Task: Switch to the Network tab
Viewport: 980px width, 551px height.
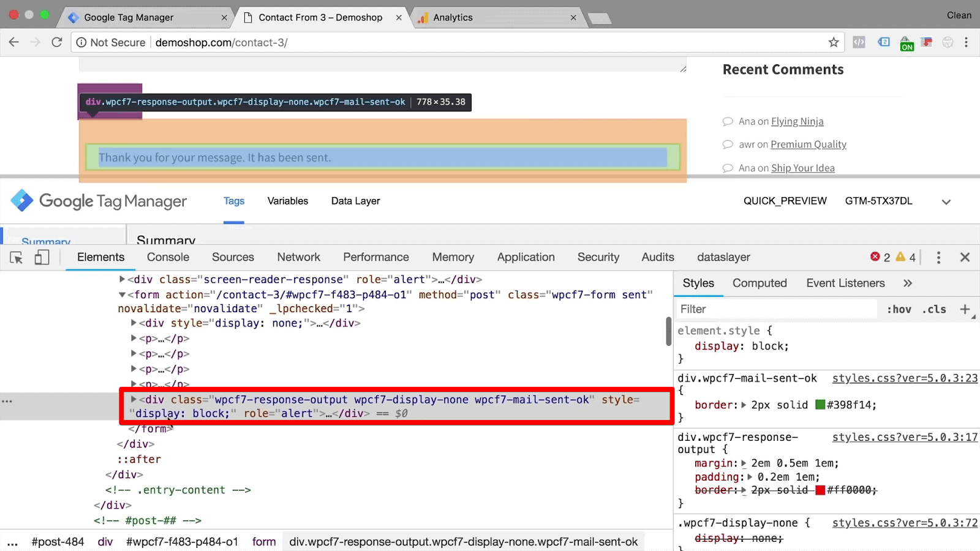Action: point(298,257)
